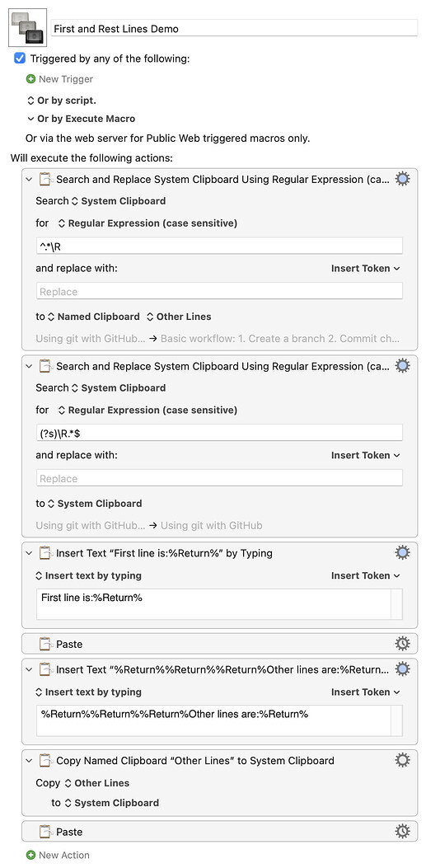Open Insert Token menu in first action

tap(366, 269)
